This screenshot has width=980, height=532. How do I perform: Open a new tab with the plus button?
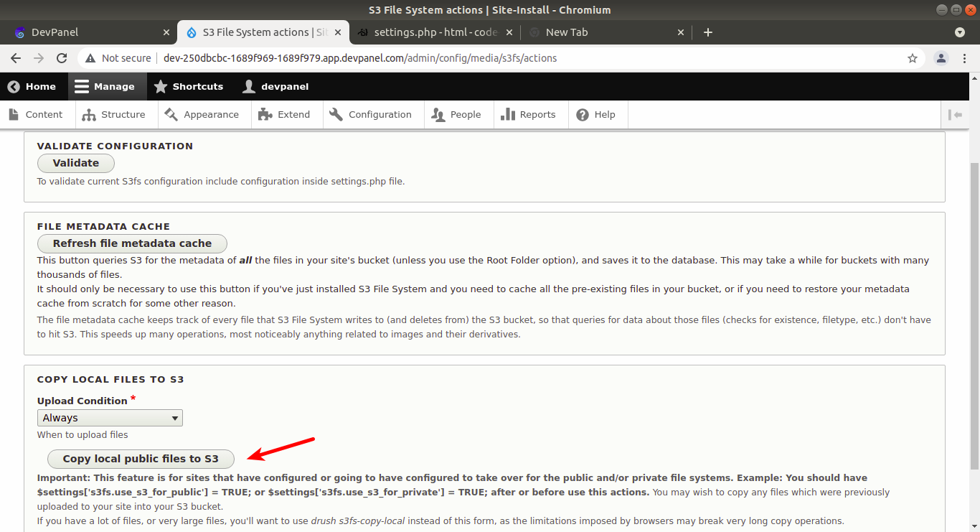(707, 32)
